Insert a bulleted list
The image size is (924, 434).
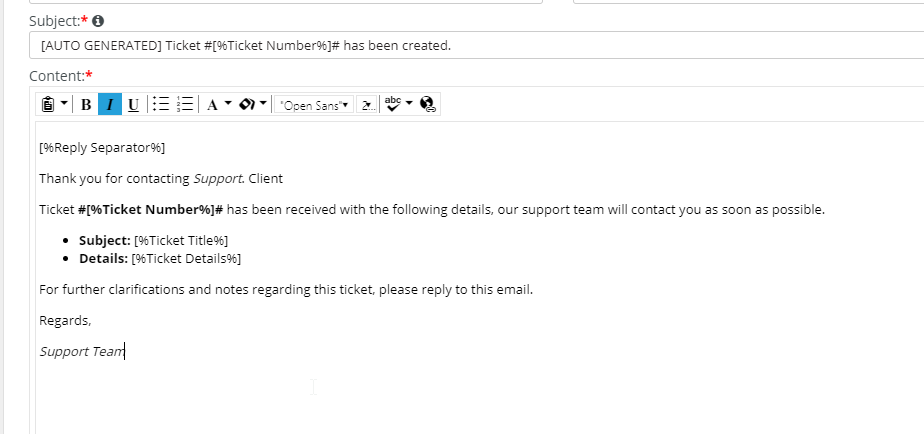(161, 104)
